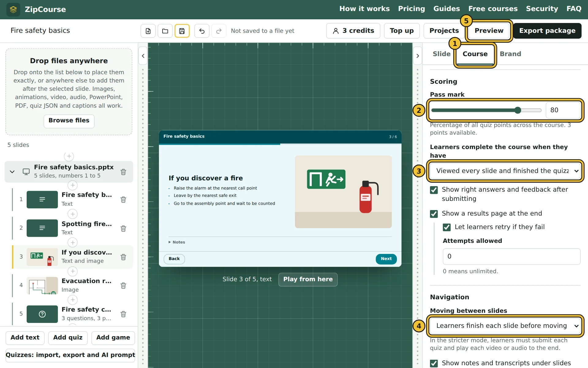Delete slide 4 Evacuation r...
Image resolution: width=588 pixels, height=368 pixels.
[x=123, y=286]
